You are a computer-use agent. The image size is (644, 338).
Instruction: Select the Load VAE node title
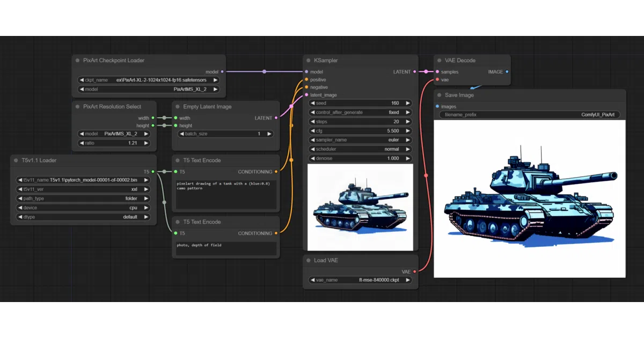(326, 260)
